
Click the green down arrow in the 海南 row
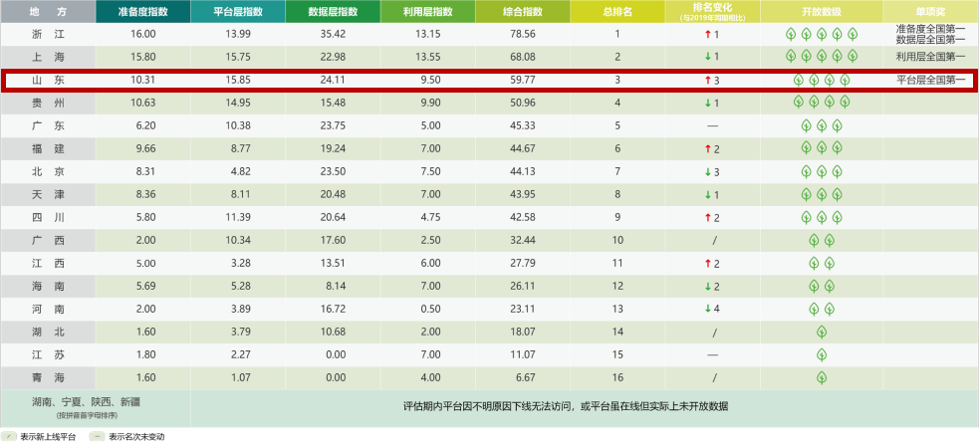point(707,287)
